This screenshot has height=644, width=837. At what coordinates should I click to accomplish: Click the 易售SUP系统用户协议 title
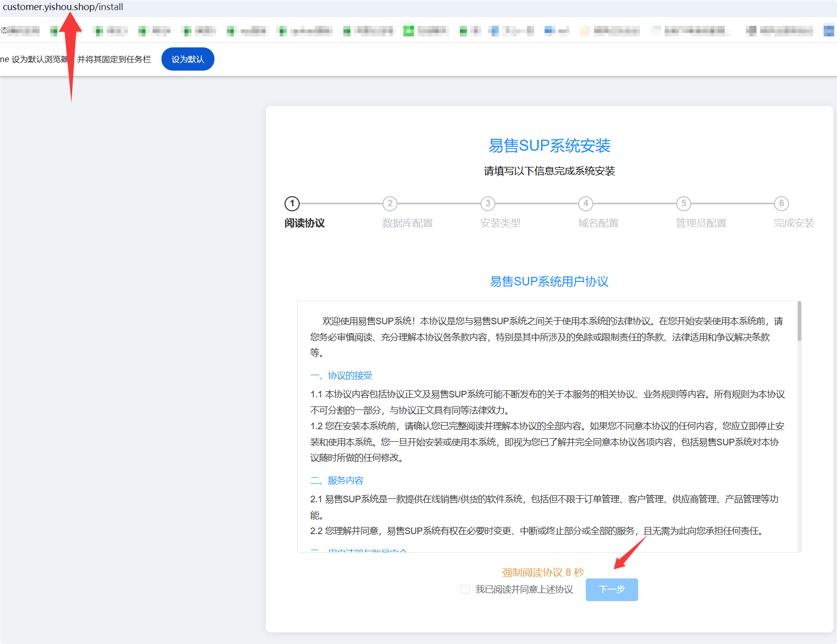[550, 281]
